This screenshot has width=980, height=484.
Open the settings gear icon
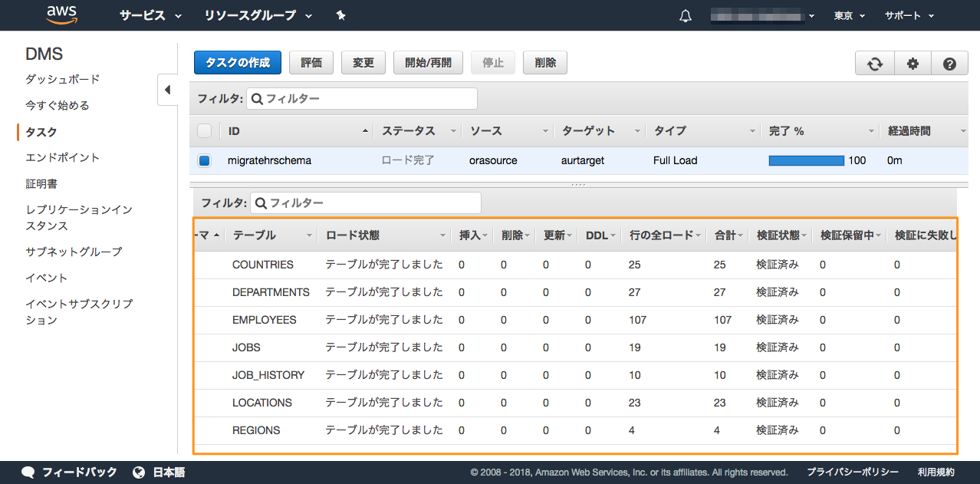point(913,64)
